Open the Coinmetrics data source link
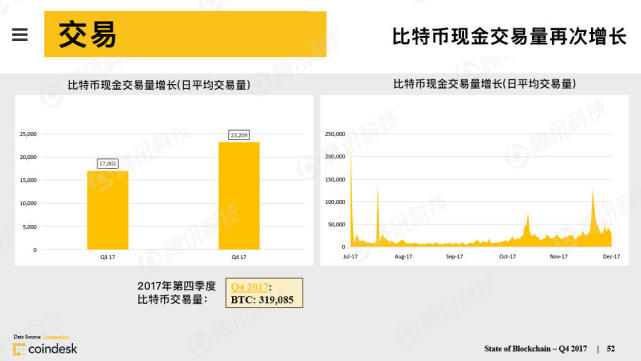 point(56,337)
